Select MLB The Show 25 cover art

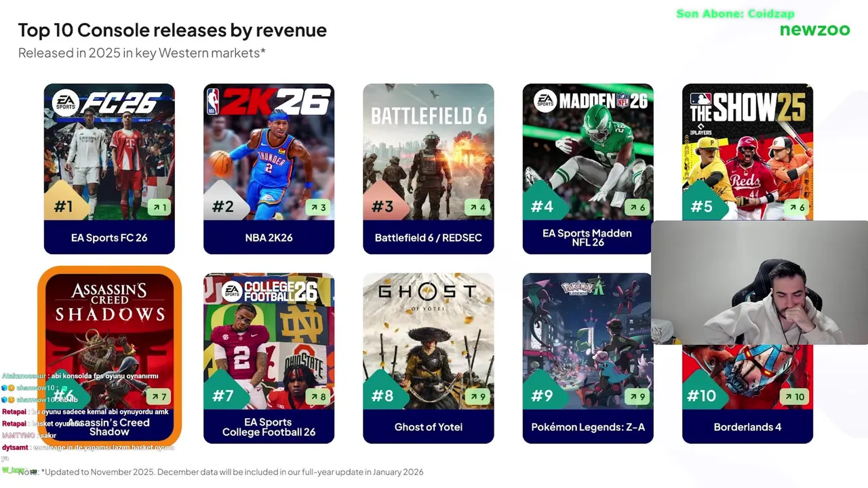[x=747, y=152]
